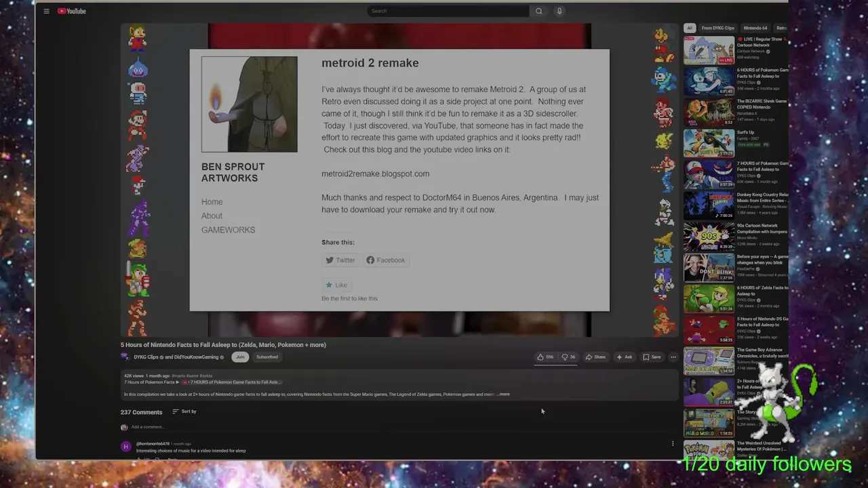Open the Ask AI button
Viewport: 868px width, 488px height.
624,357
